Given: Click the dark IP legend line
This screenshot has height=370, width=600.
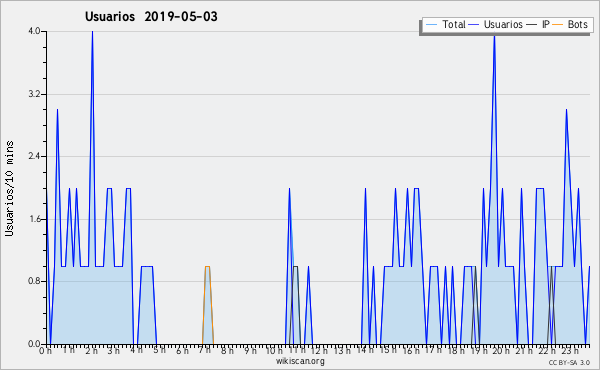Looking at the screenshot, I should click(532, 25).
